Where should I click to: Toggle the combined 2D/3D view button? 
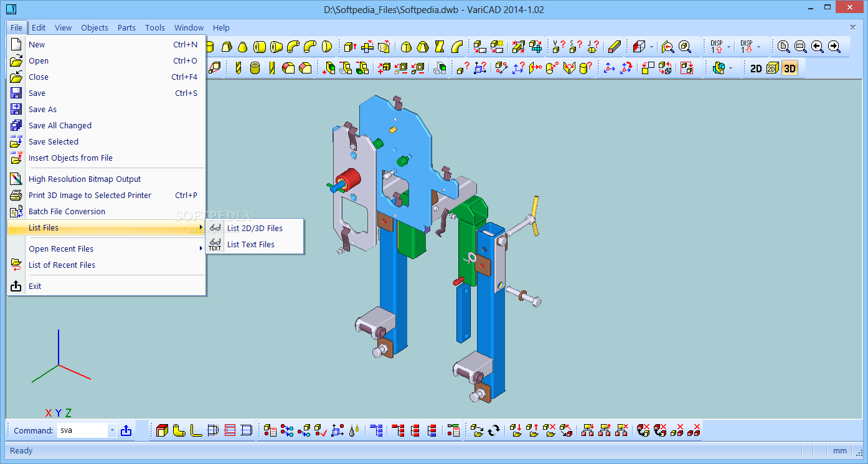click(x=772, y=68)
